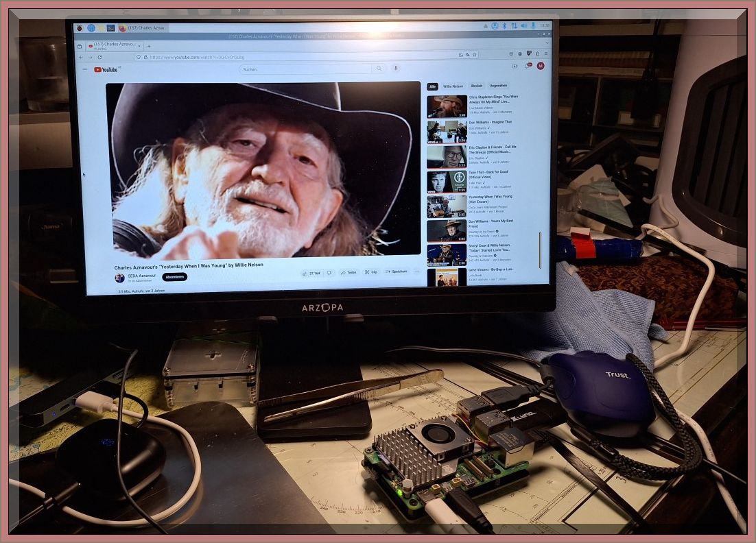This screenshot has width=756, height=543.
Task: Click the Teilen share button
Action: (349, 272)
